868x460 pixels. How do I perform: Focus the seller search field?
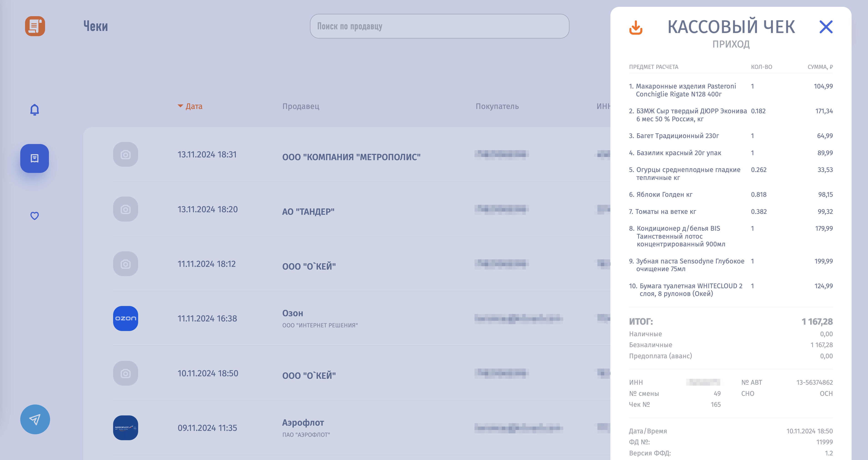click(x=439, y=26)
